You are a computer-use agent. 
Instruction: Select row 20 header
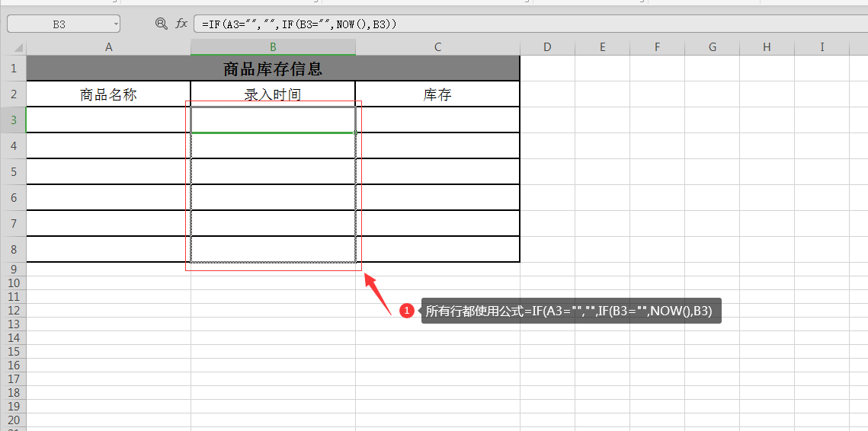(13, 420)
